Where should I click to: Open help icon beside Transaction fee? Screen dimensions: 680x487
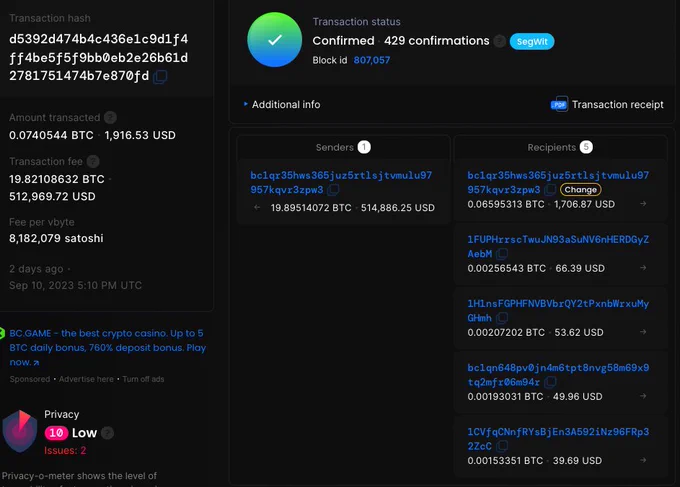(93, 162)
